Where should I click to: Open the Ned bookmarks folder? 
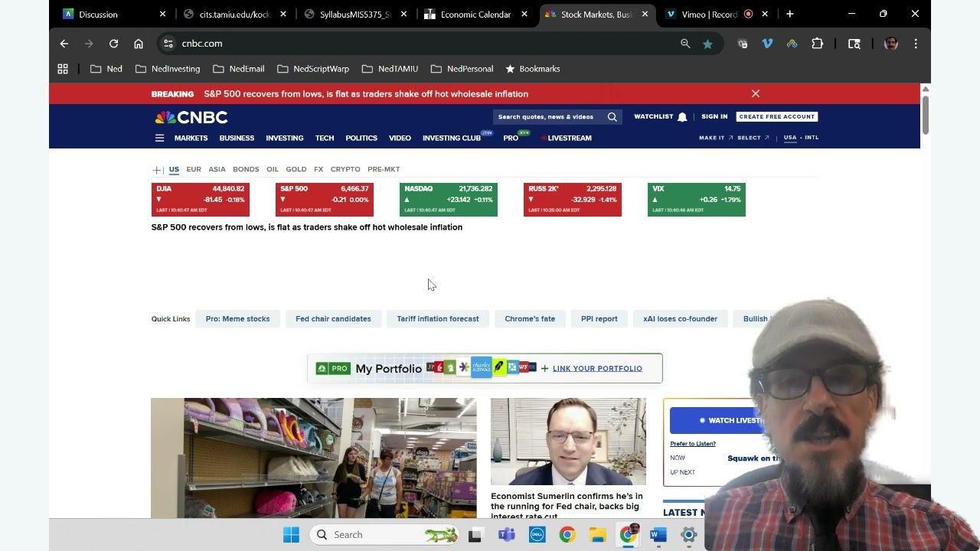point(106,69)
